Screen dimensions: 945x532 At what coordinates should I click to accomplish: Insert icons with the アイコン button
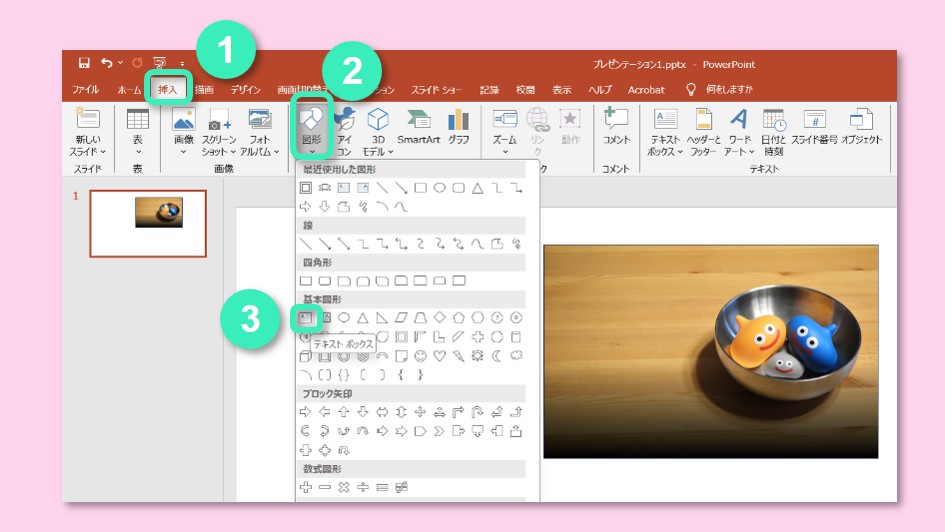(344, 133)
